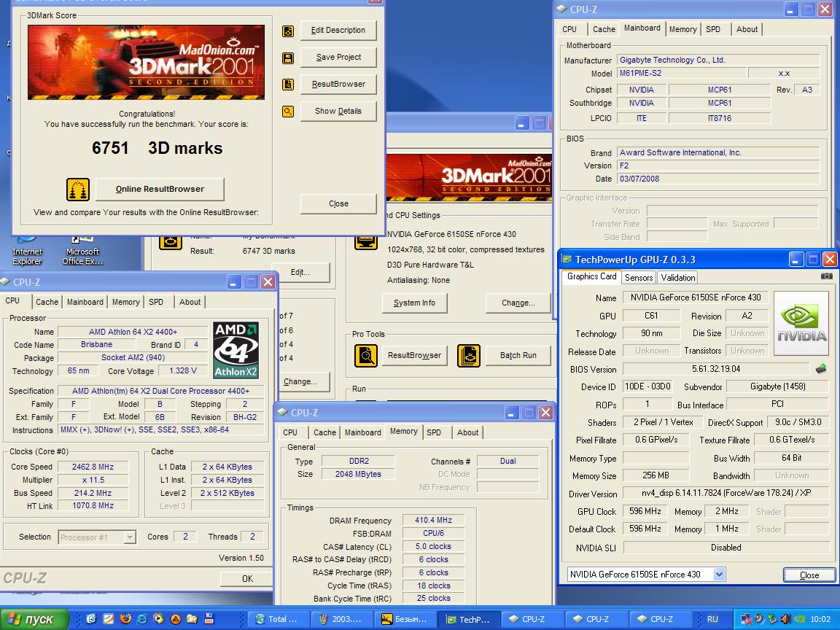The image size is (840, 630).
Task: Open the About tab in the top-right CPU-Z Mainboard window
Action: point(747,29)
